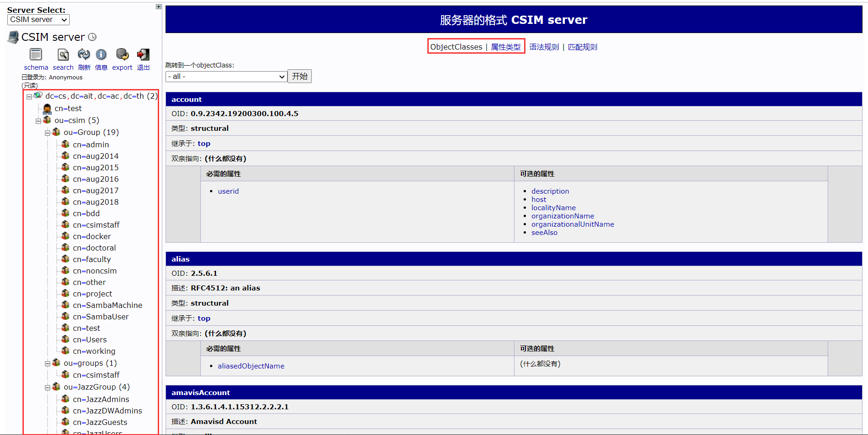Click the panel collapse icon at top

coord(159,7)
